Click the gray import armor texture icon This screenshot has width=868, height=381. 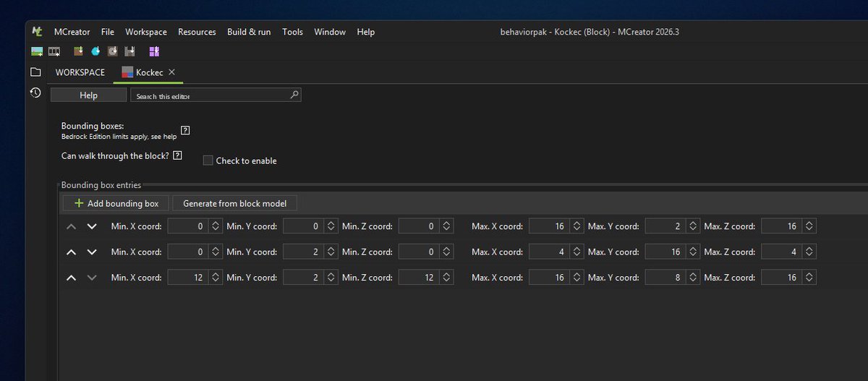click(x=130, y=51)
